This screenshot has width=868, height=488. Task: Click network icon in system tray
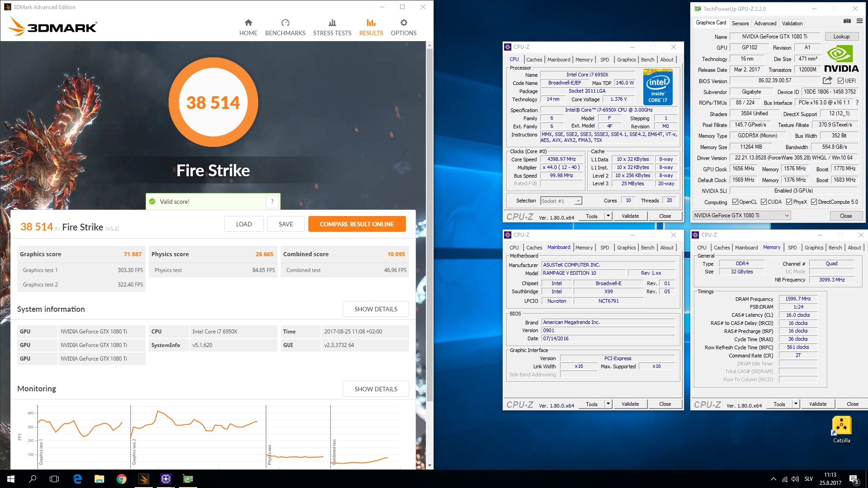(x=785, y=479)
